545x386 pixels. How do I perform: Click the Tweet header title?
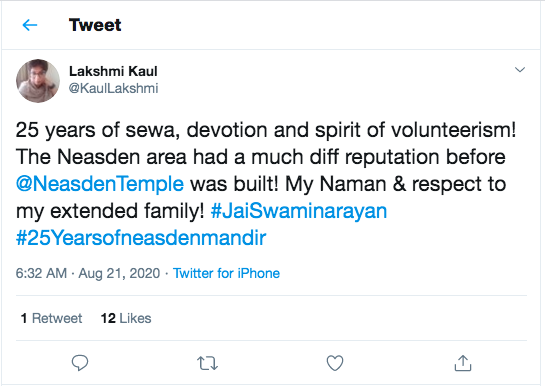point(95,25)
